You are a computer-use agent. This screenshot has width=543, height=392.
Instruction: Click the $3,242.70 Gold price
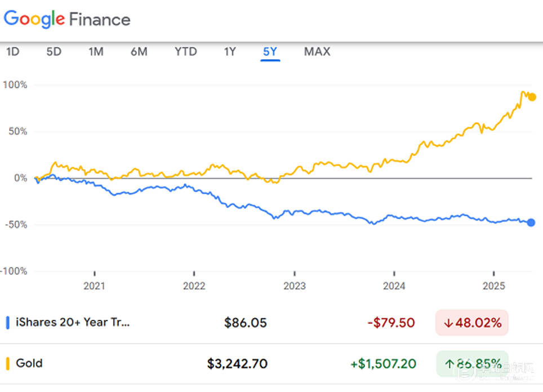tap(237, 364)
